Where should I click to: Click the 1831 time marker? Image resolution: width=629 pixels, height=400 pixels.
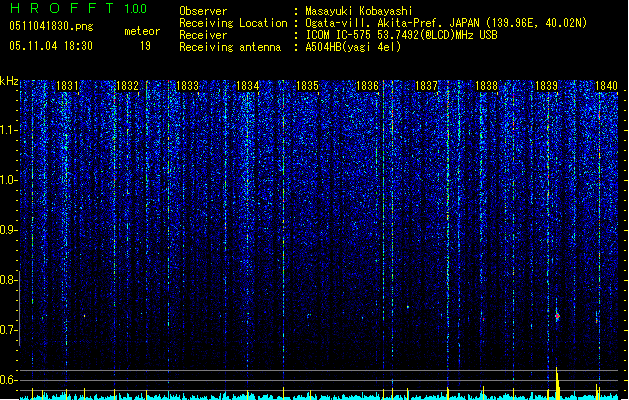pyautogui.click(x=67, y=86)
